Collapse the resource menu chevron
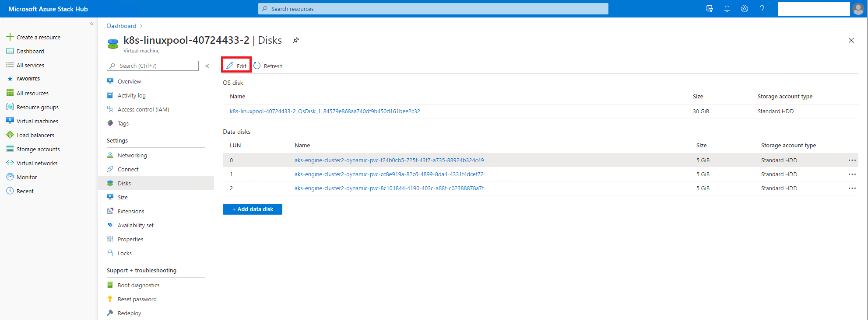868x320 pixels. 207,66
